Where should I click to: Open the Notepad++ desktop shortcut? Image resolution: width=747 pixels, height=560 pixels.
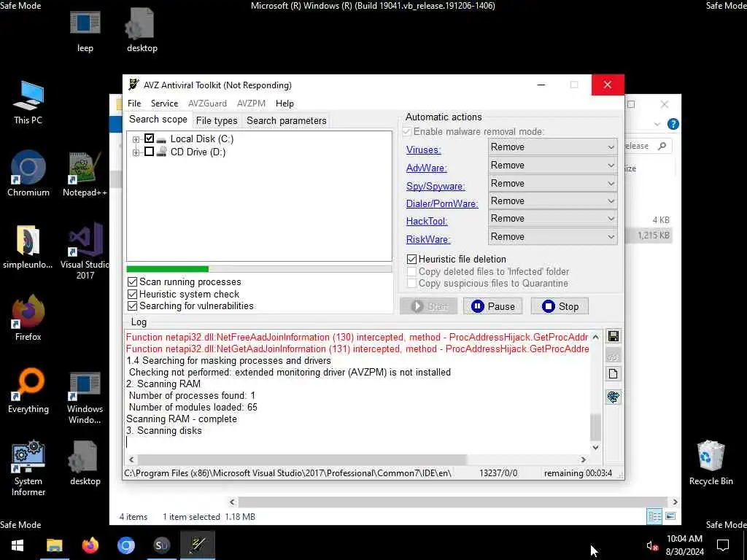pos(85,174)
